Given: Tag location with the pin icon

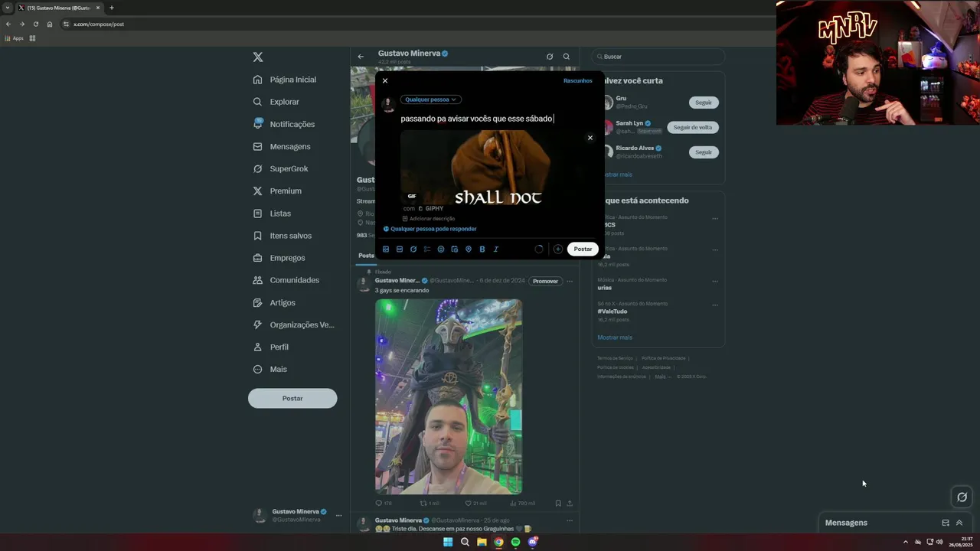Looking at the screenshot, I should [469, 249].
